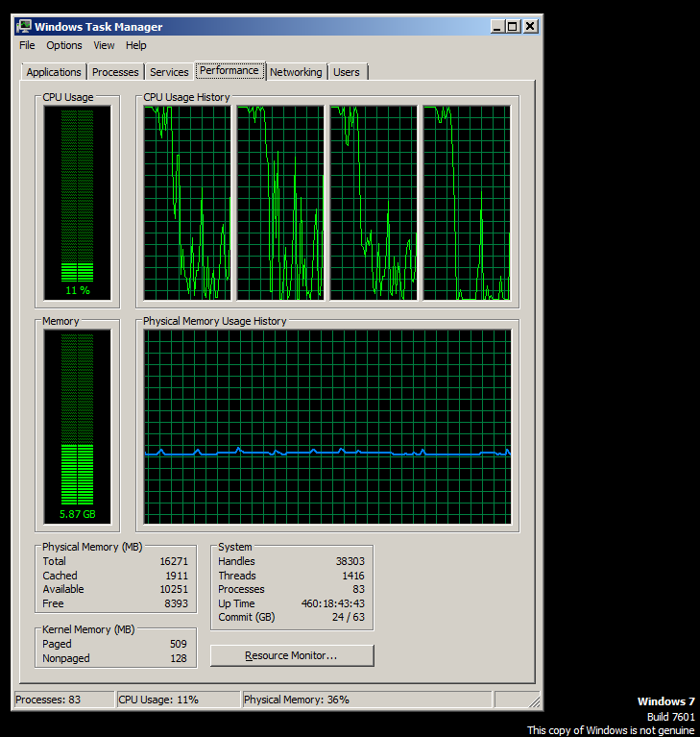Click the Kernel Nonpaged value 128
Screen dimensions: 700x737
click(179, 658)
